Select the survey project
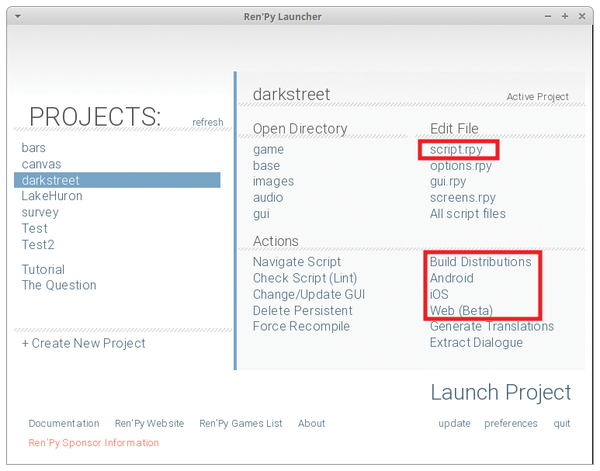This screenshot has height=471, width=600. 40,212
